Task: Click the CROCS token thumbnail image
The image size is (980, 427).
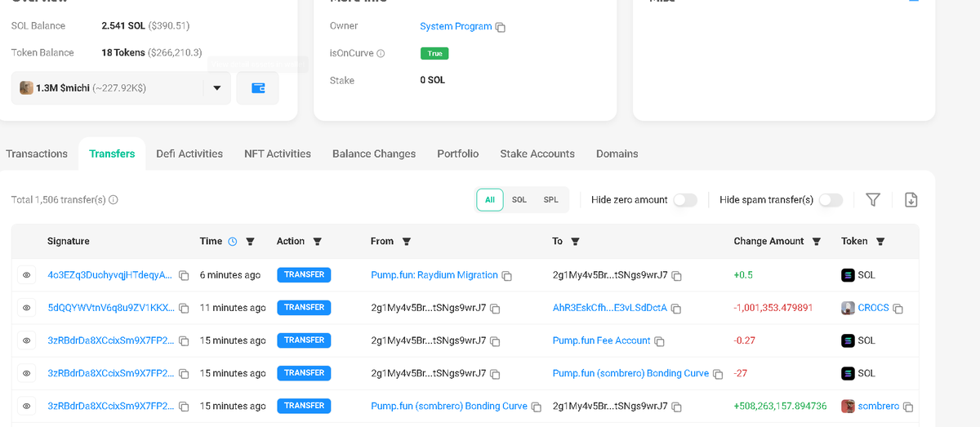Action: pos(848,308)
